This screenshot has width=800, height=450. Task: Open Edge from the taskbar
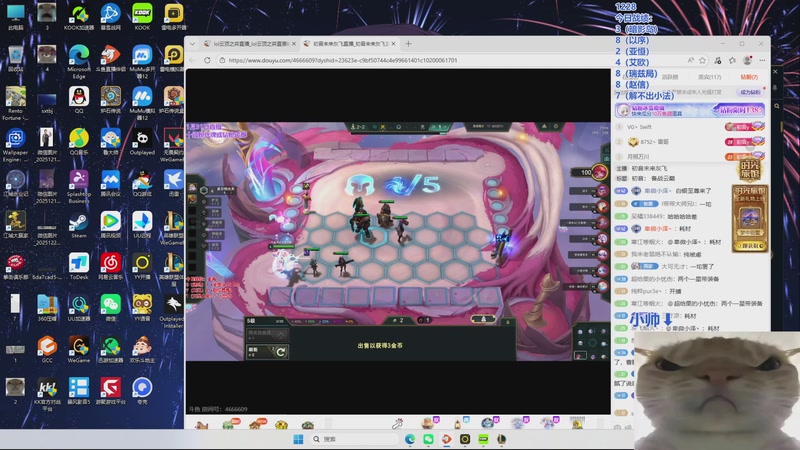(410, 439)
